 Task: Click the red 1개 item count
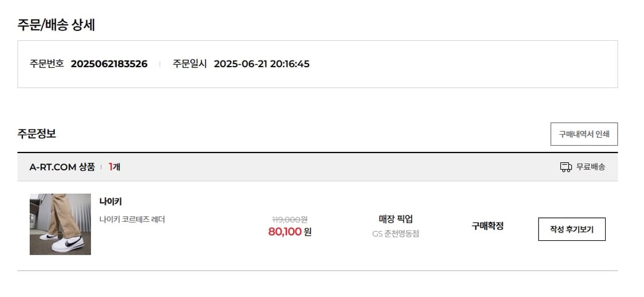coord(114,167)
